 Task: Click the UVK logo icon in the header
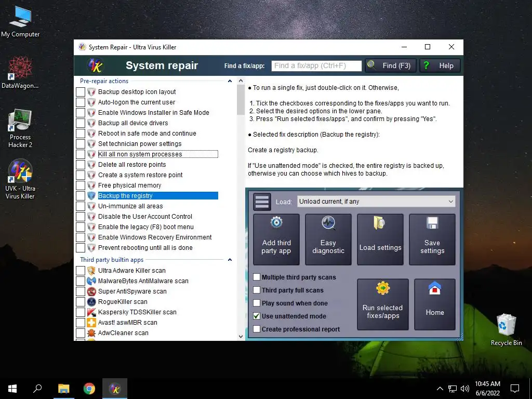96,65
